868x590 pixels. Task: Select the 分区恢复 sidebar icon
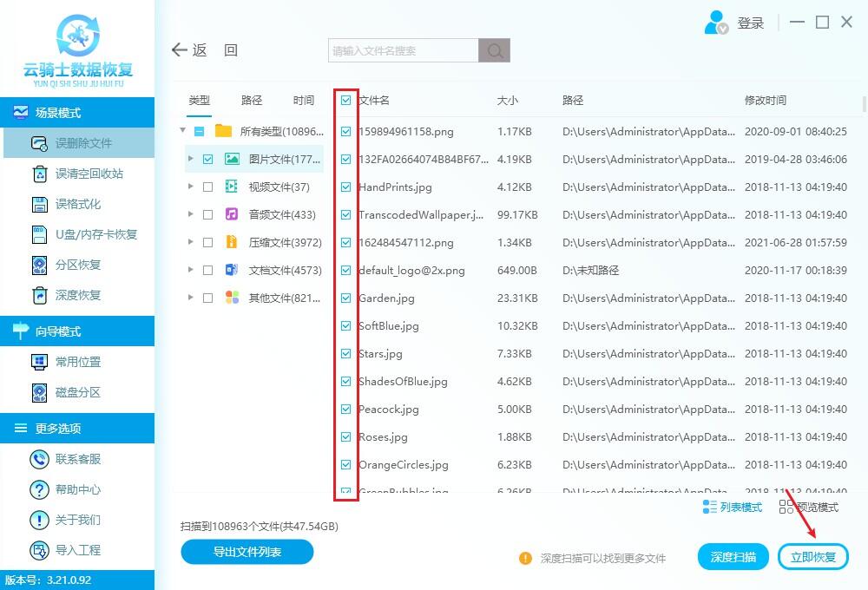click(x=40, y=265)
